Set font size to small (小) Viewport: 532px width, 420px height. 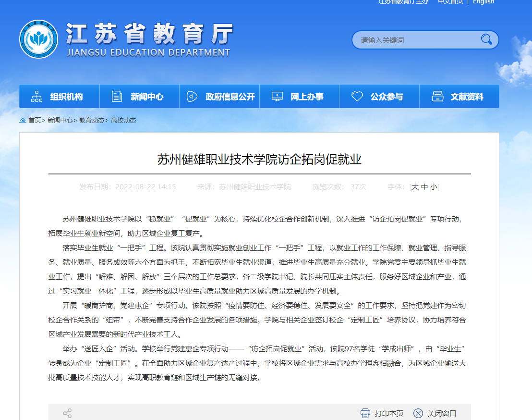(x=434, y=187)
